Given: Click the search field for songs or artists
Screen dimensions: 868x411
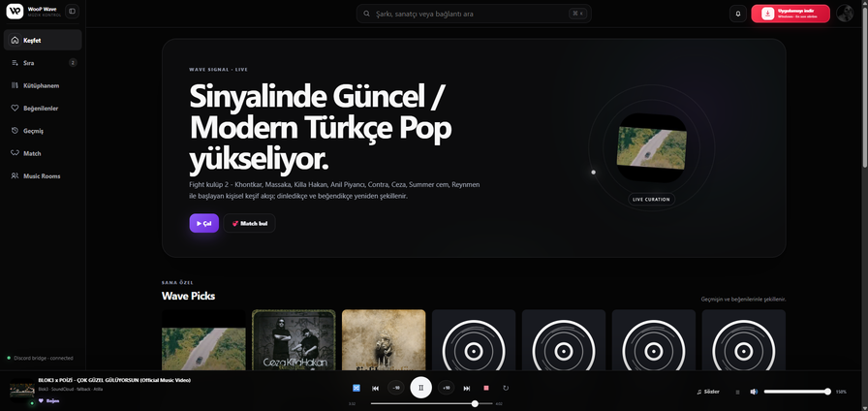Looking at the screenshot, I should [474, 14].
